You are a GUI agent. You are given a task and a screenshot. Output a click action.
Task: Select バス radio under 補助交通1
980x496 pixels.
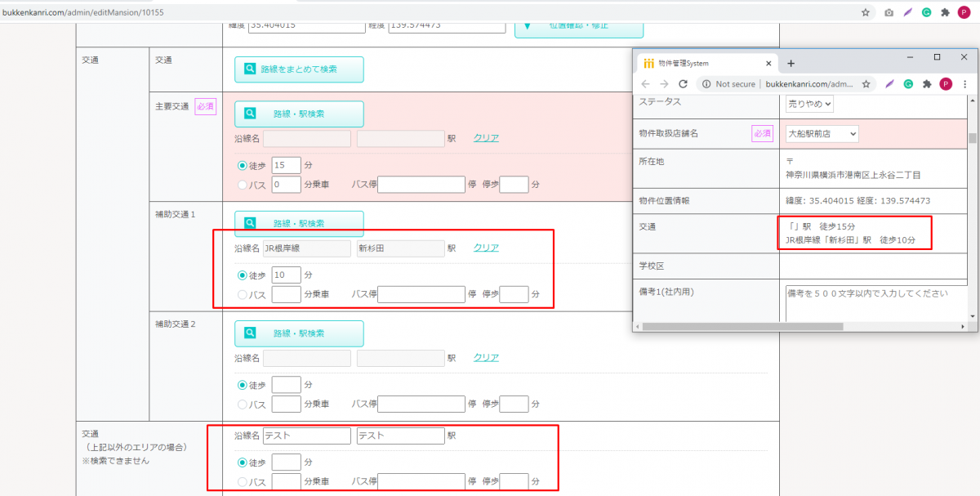click(x=243, y=294)
